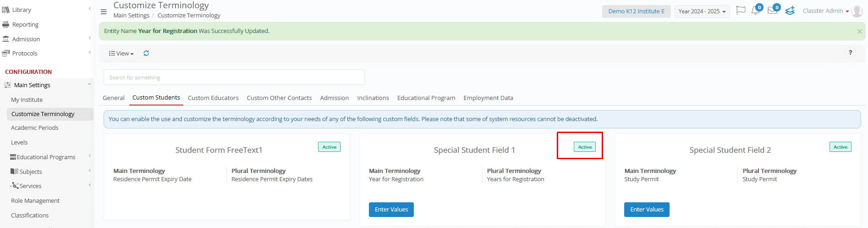Click the user avatar icon
This screenshot has width=868, height=228.
857,11
